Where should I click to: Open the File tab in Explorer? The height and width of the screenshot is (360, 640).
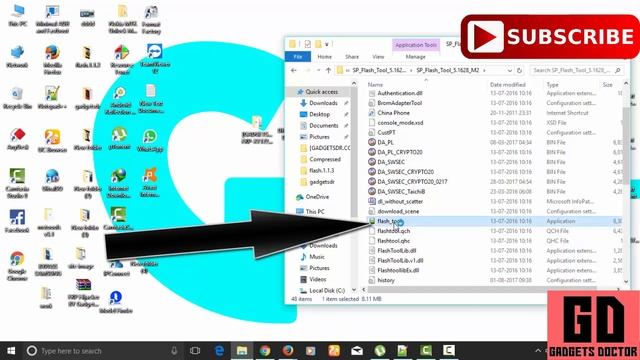click(x=298, y=57)
